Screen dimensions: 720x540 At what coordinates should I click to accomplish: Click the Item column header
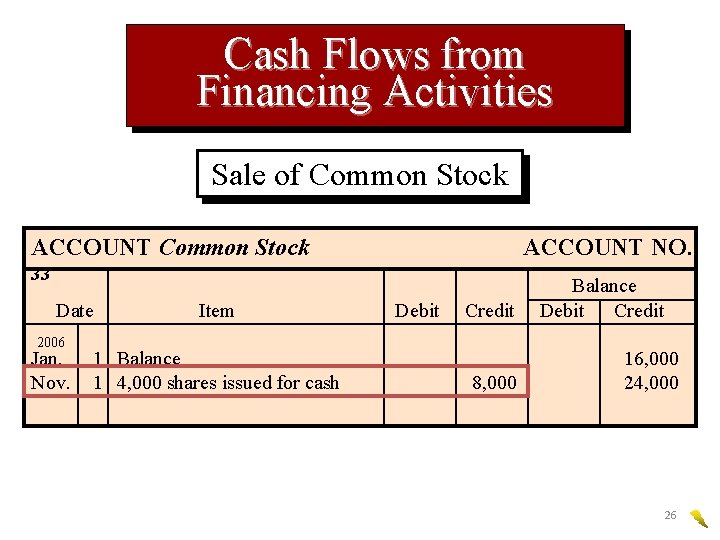tap(216, 311)
